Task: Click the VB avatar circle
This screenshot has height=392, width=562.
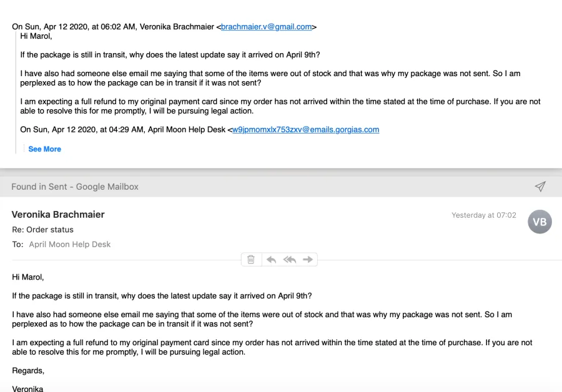Action: click(x=540, y=222)
